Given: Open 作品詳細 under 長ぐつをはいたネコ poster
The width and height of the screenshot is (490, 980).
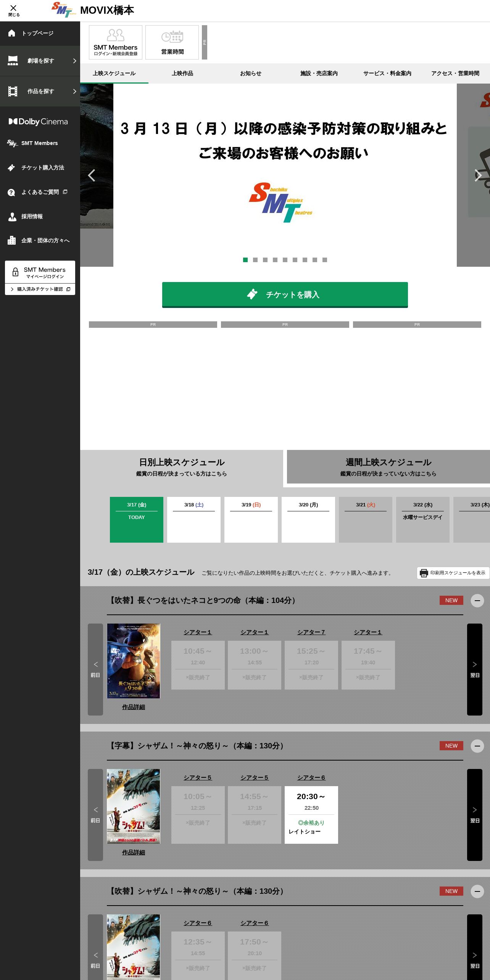Looking at the screenshot, I should (134, 707).
